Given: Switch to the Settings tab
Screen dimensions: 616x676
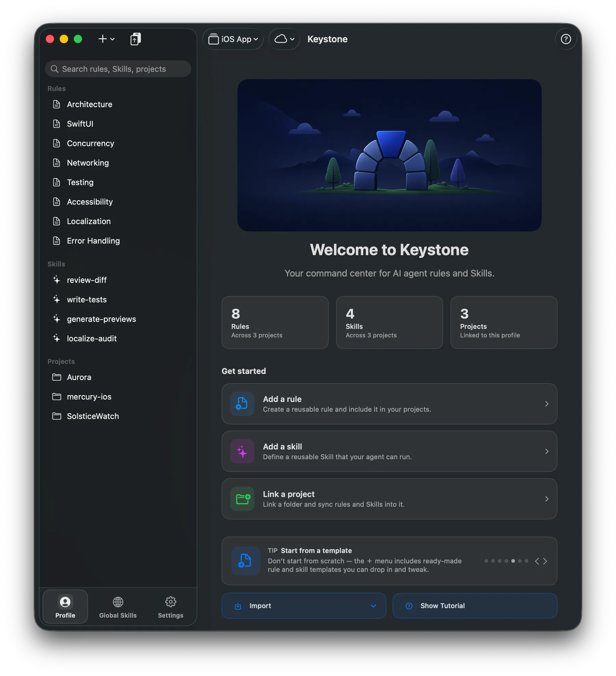Looking at the screenshot, I should point(170,606).
